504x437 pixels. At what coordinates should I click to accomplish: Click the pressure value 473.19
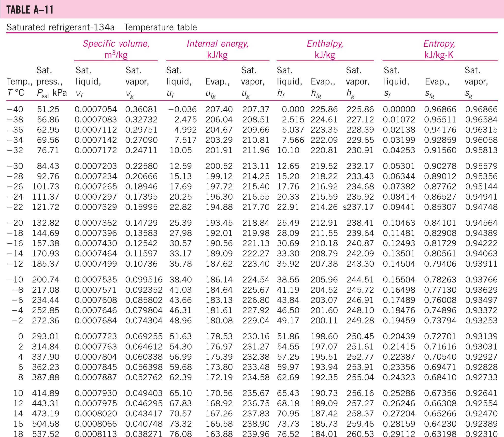tap(46, 414)
